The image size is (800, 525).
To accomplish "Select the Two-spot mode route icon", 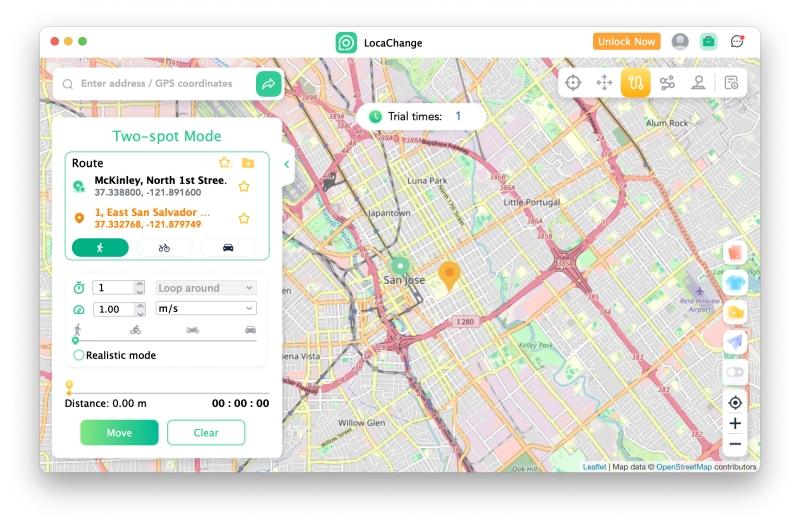I will coord(636,83).
